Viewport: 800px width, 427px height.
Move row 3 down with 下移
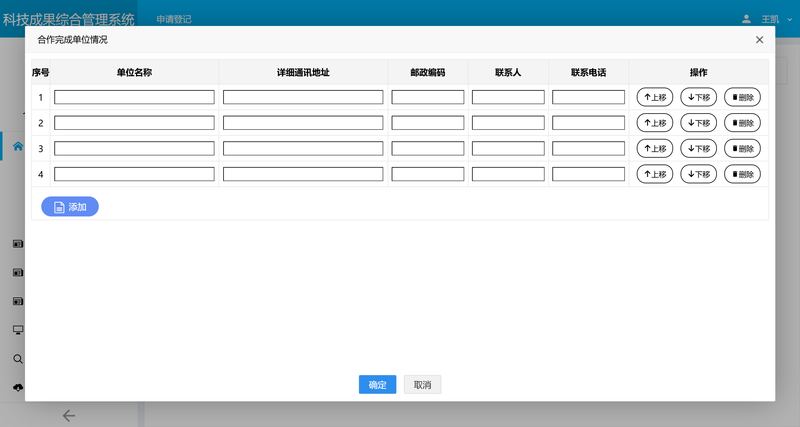pos(698,148)
